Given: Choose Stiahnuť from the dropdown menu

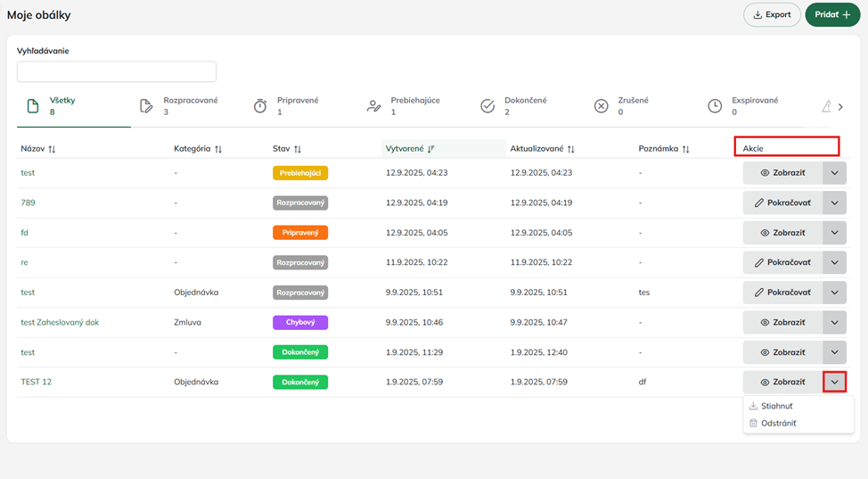Looking at the screenshot, I should 777,407.
